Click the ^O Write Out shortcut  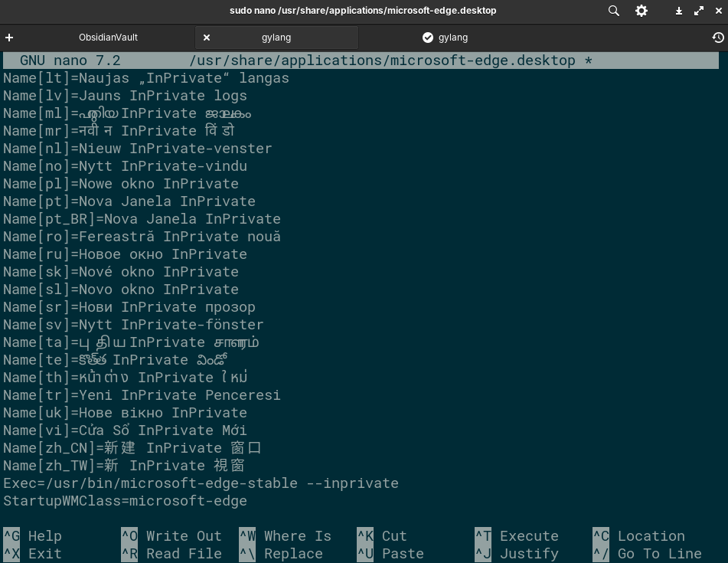171,536
